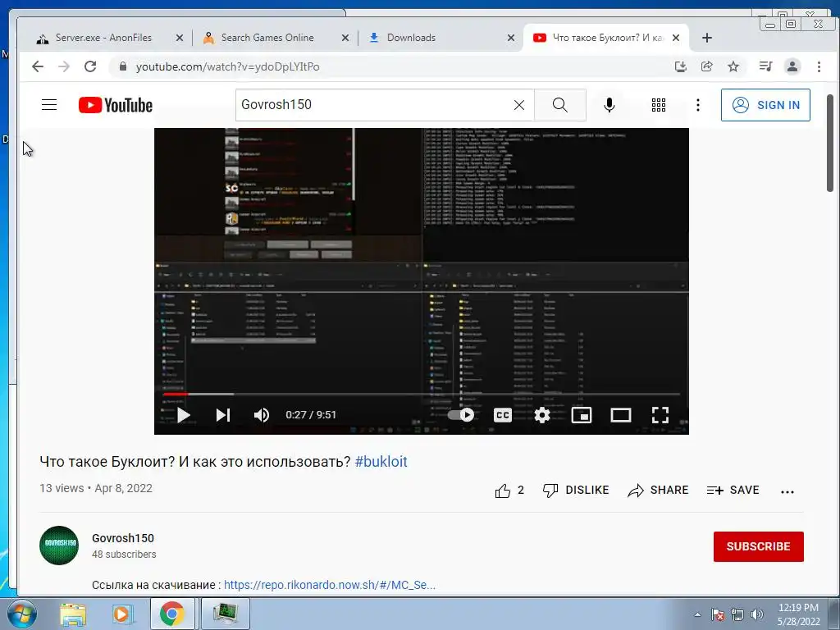Open the Chrome profile icon

point(792,66)
